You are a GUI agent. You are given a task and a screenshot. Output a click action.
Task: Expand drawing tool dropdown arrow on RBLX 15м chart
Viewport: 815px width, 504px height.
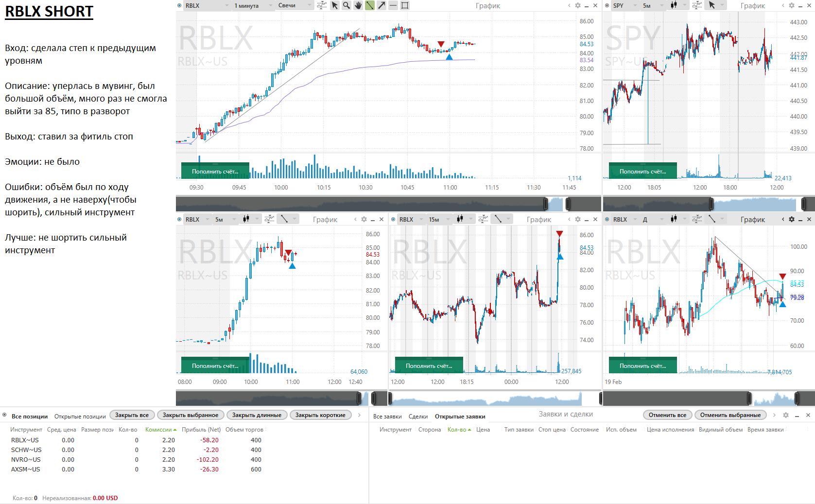pos(508,219)
